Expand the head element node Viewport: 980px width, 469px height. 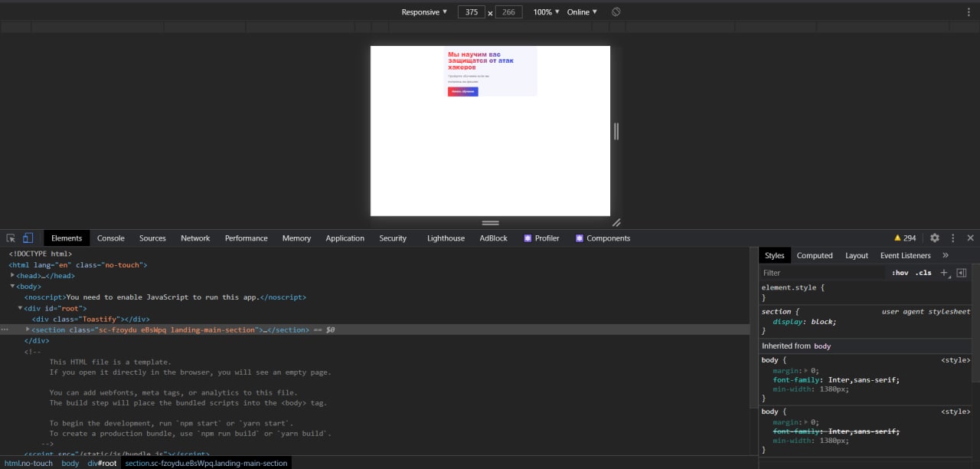click(12, 275)
